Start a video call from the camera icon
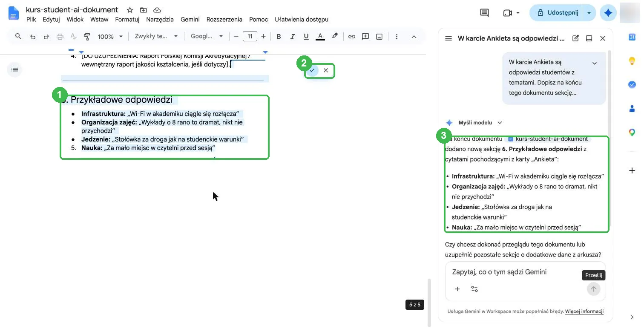Screen dimensions: 644x329 click(507, 13)
